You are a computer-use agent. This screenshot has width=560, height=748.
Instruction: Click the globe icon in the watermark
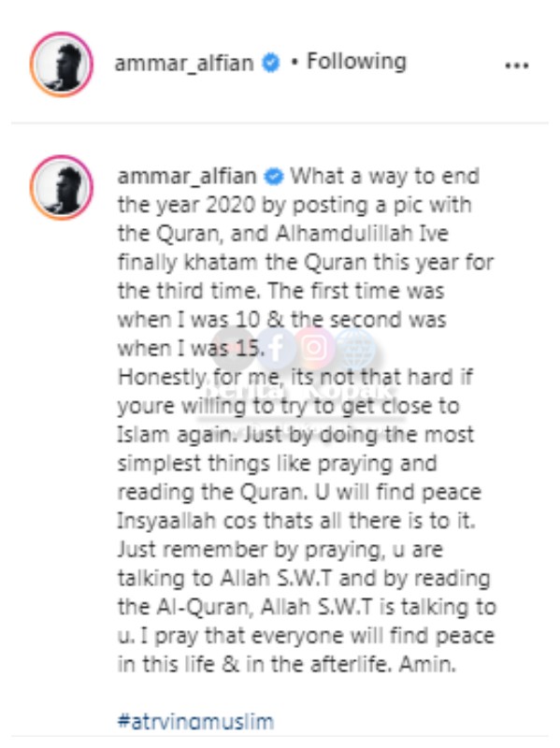pyautogui.click(x=355, y=348)
